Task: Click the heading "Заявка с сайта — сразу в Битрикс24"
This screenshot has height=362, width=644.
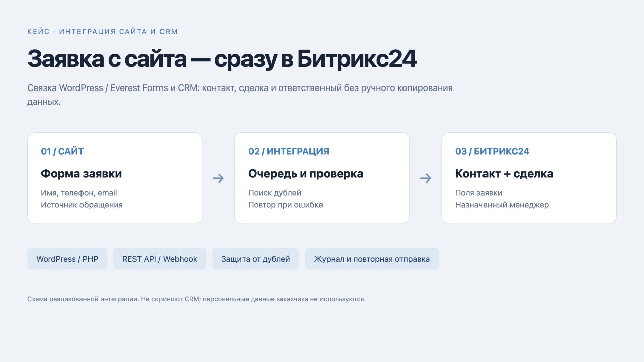Action: coord(222,59)
